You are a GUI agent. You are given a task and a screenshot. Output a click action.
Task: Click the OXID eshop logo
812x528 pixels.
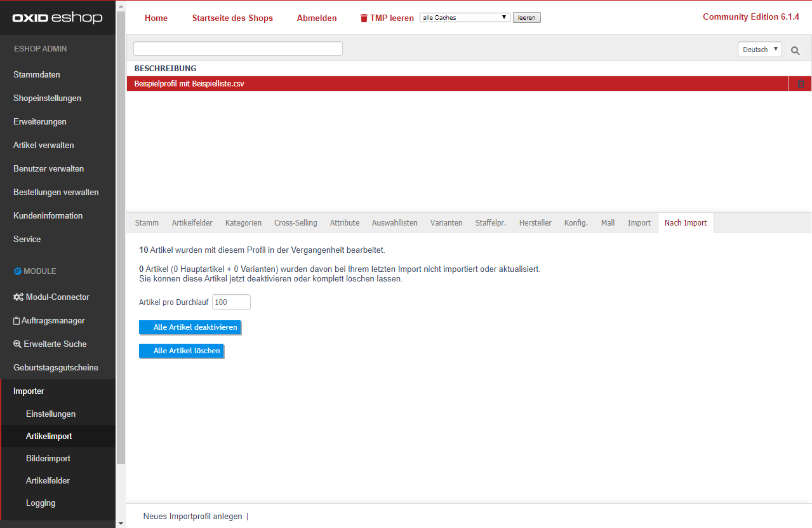pos(57,18)
